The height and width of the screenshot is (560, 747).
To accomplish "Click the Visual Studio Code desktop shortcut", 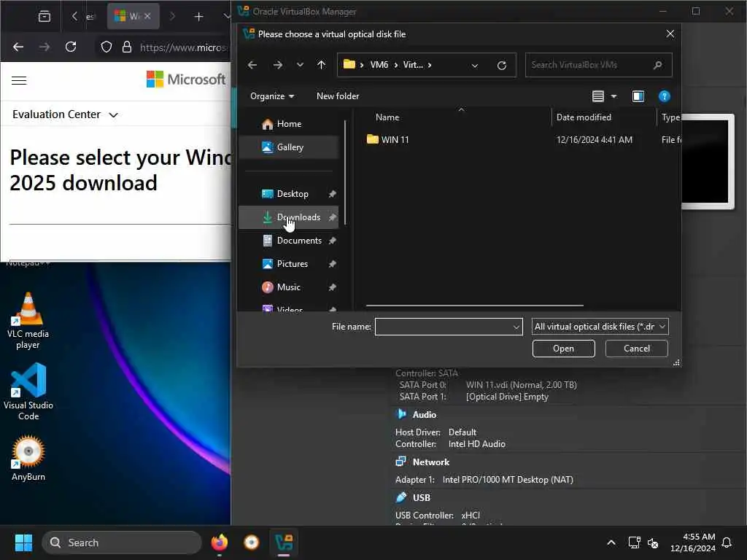I will click(28, 392).
